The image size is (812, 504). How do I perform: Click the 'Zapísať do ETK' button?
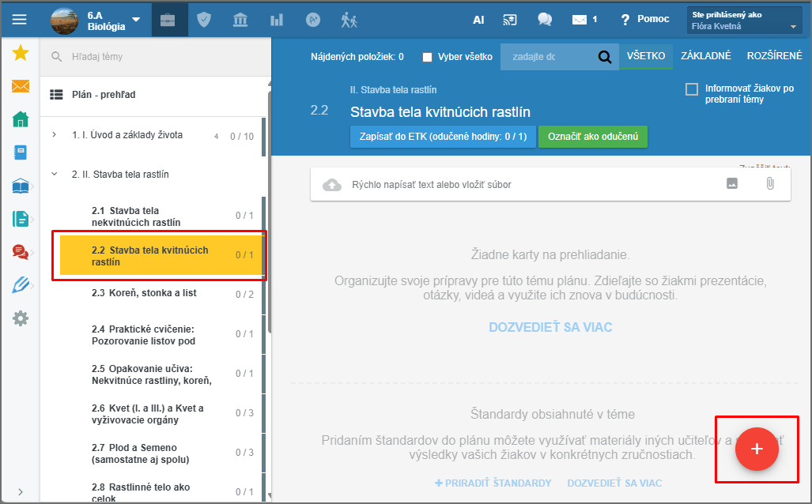[x=442, y=136]
